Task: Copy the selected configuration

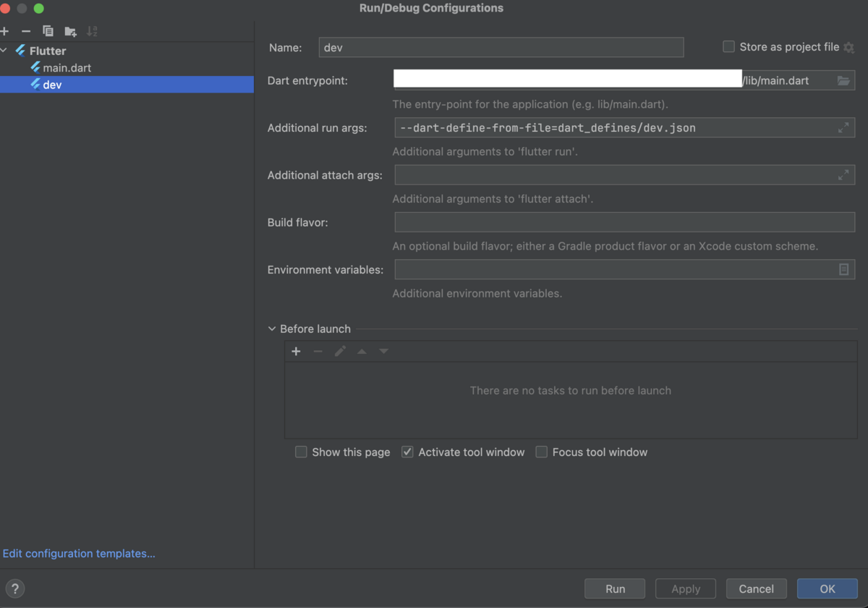Action: [x=48, y=31]
